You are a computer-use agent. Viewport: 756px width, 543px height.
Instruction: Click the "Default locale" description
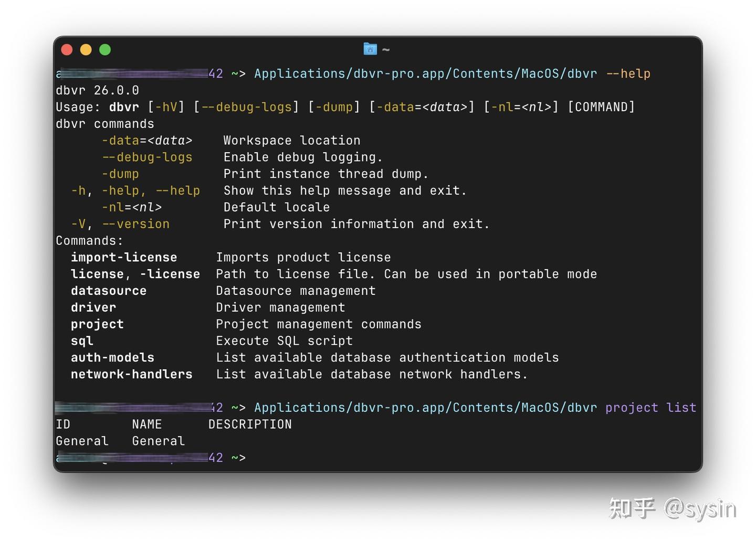277,207
